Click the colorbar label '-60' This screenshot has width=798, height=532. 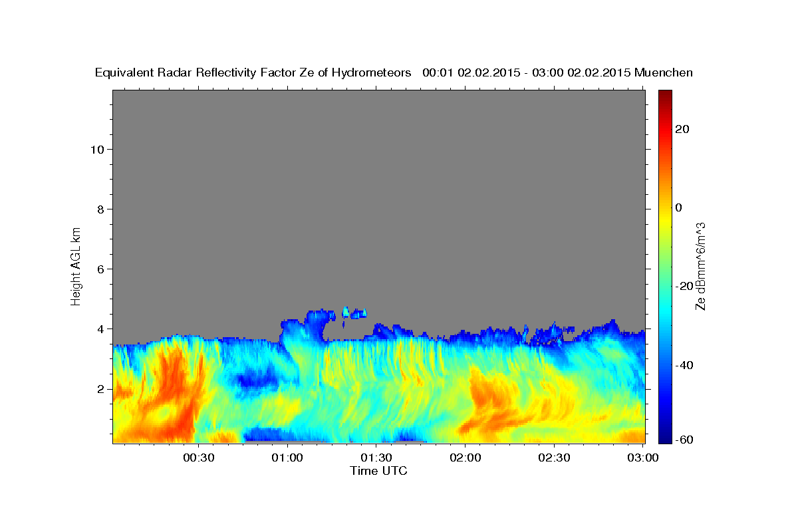click(x=684, y=439)
